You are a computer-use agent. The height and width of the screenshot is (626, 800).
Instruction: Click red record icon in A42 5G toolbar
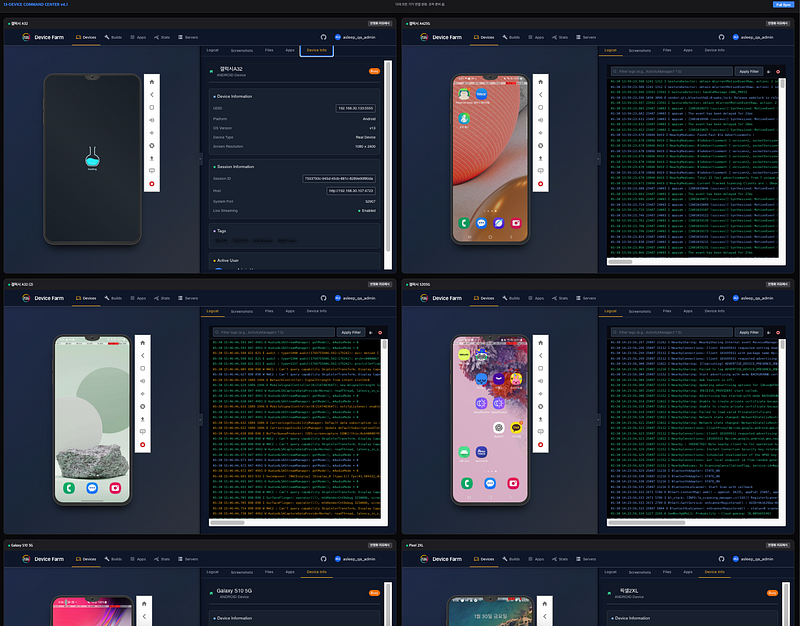pyautogui.click(x=540, y=184)
